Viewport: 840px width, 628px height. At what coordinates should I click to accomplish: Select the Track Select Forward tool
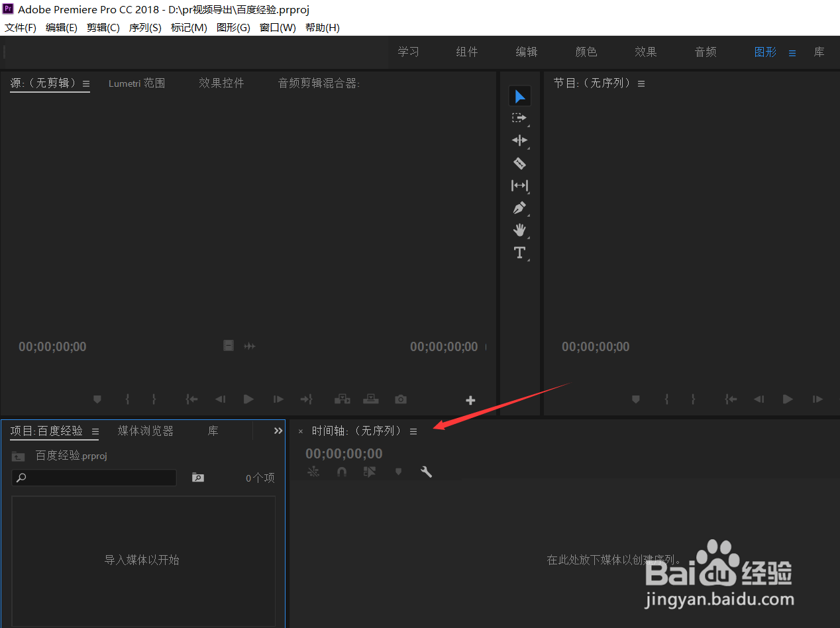(519, 119)
